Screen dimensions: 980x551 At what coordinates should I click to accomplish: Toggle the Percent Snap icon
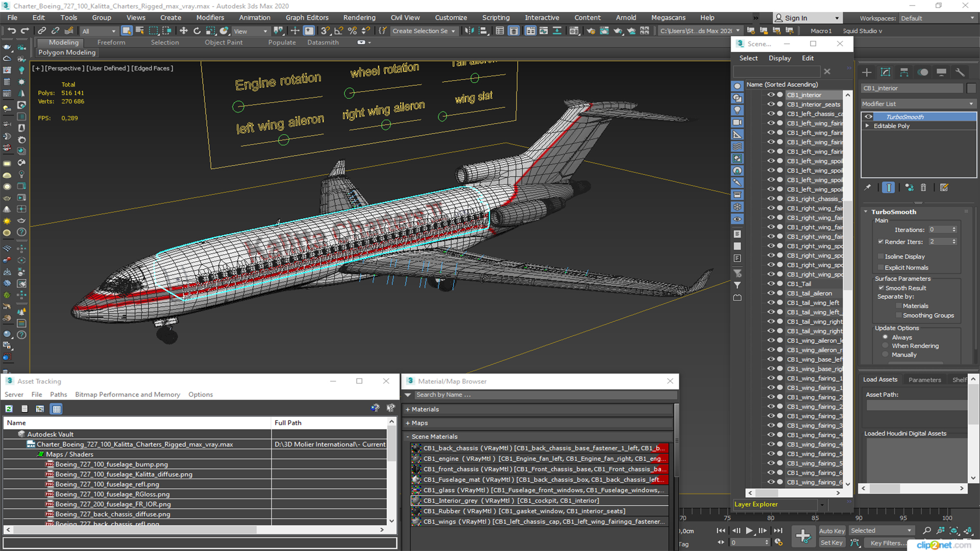(352, 31)
